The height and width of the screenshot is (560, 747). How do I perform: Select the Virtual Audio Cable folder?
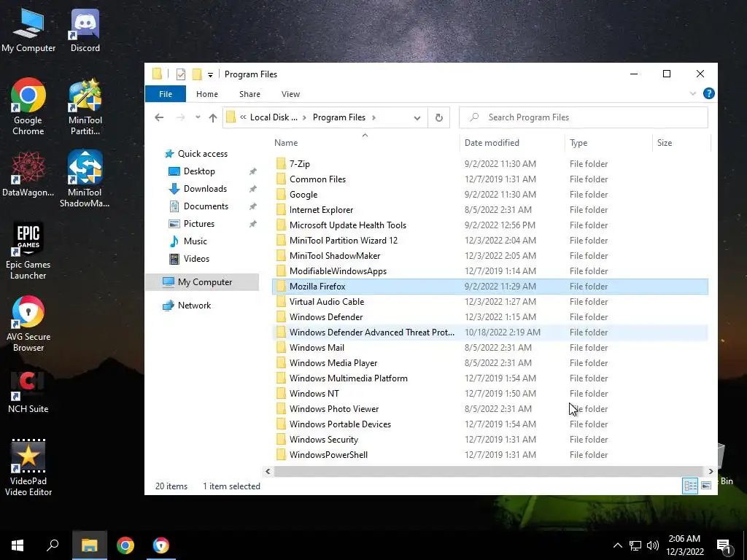click(490, 301)
